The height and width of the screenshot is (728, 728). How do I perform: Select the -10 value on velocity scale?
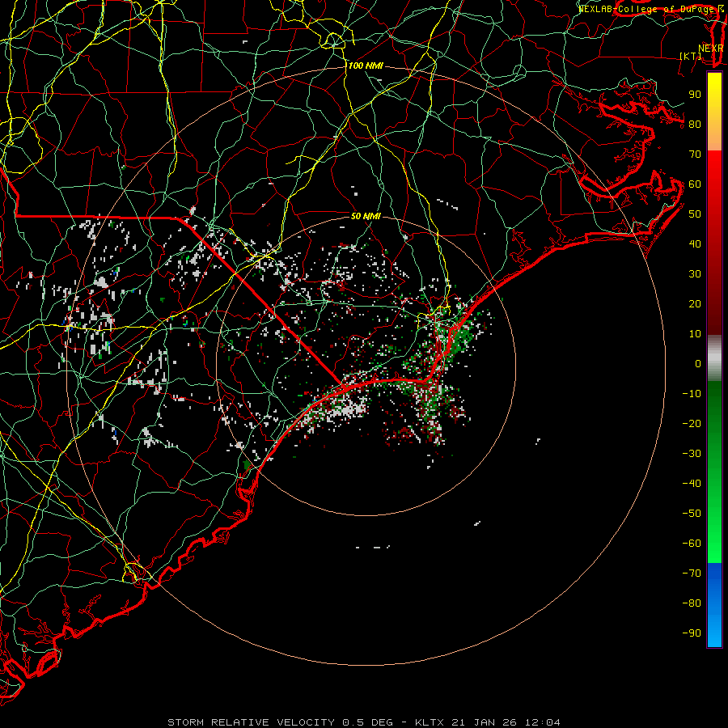(x=692, y=394)
